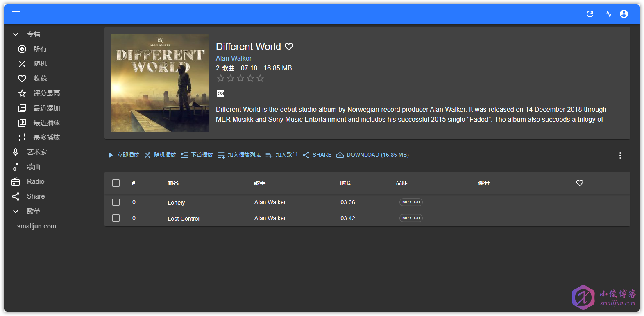Toggle the select-all header checkbox

tap(116, 183)
